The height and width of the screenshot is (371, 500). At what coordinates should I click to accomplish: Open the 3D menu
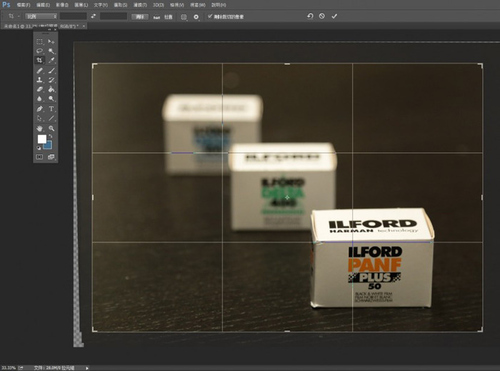(x=158, y=5)
